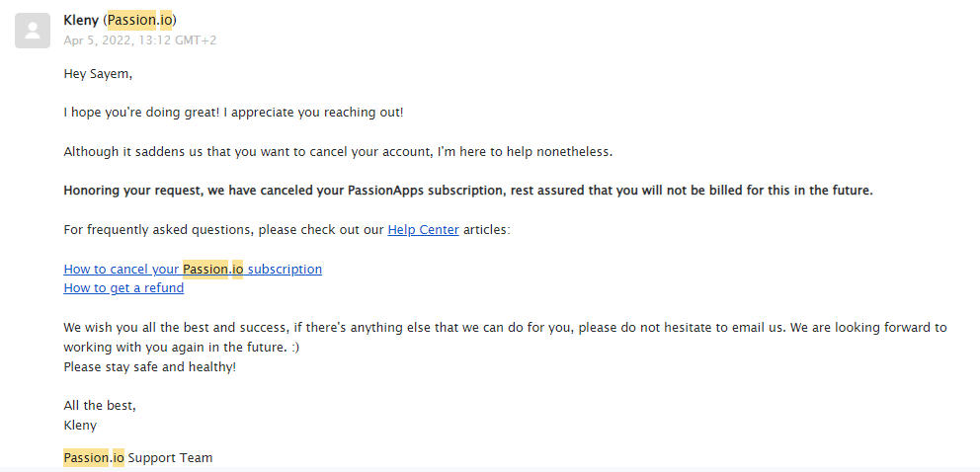Click the Apr 5, 2022 timestamp
Viewport: 980px width, 472px height.
click(x=139, y=40)
